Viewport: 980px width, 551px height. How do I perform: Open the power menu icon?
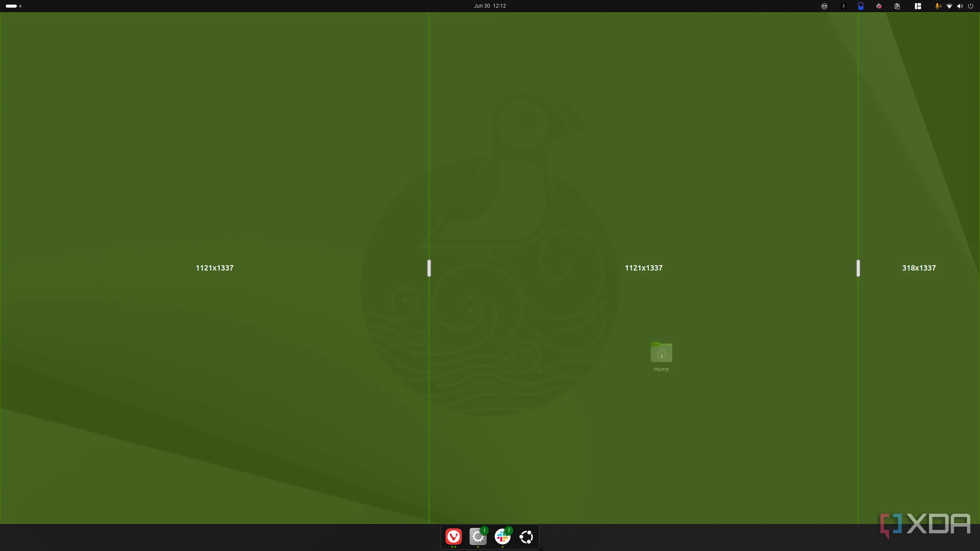(x=970, y=6)
